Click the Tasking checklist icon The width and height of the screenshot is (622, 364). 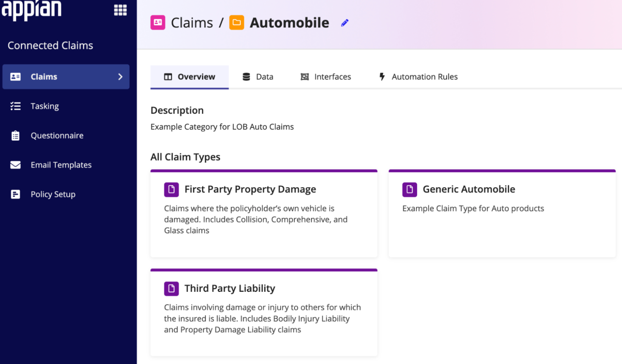pyautogui.click(x=15, y=106)
